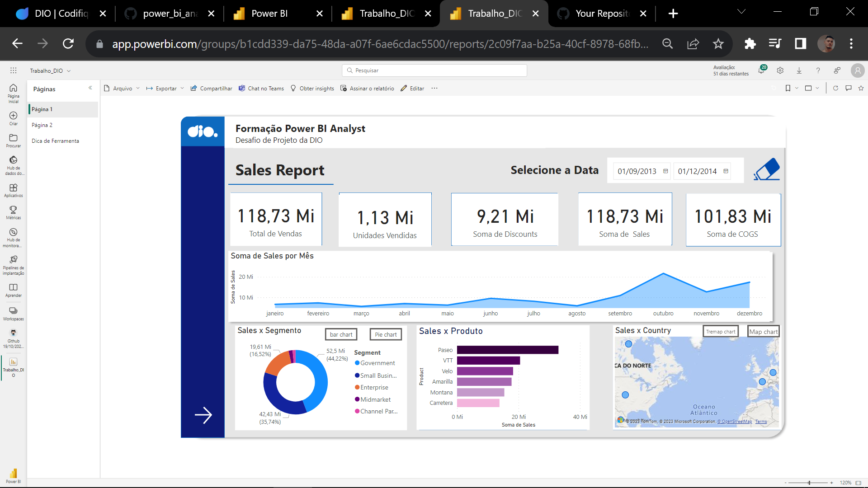The height and width of the screenshot is (488, 868).
Task: Open the Arquivo menu
Action: [122, 88]
